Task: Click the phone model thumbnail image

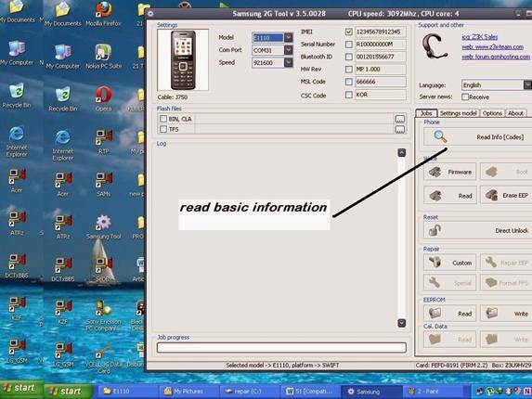Action: [x=183, y=60]
